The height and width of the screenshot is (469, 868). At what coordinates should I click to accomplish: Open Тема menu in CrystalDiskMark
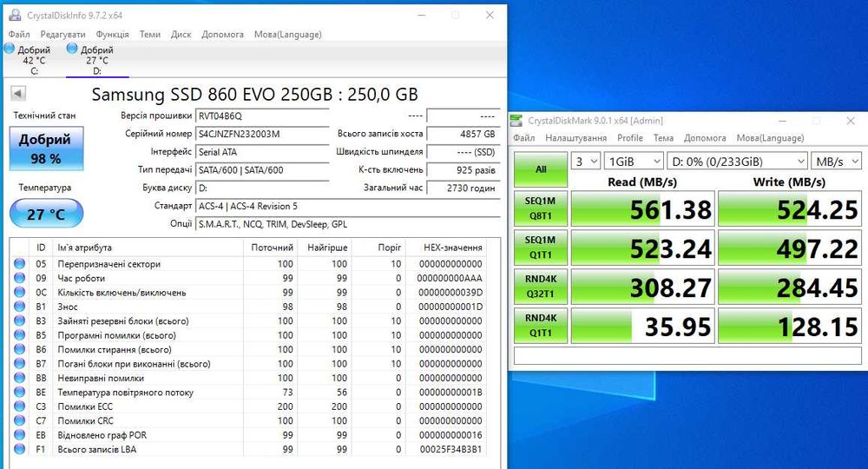click(x=663, y=138)
